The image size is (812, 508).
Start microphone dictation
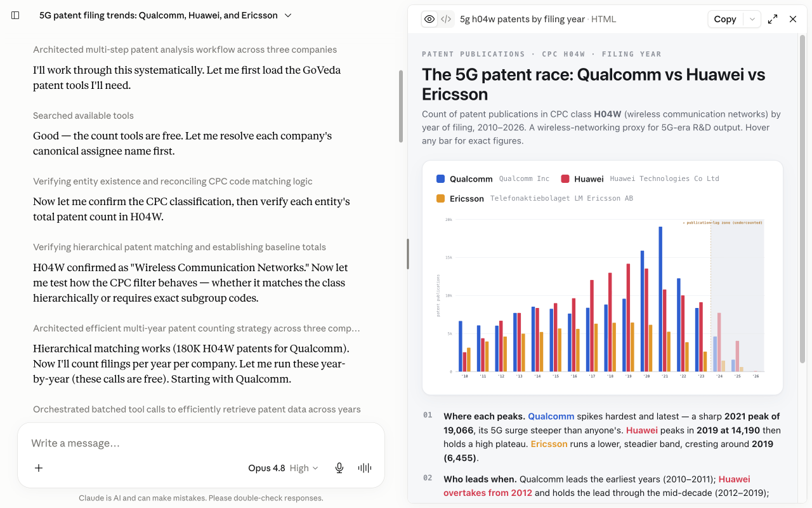coord(339,468)
